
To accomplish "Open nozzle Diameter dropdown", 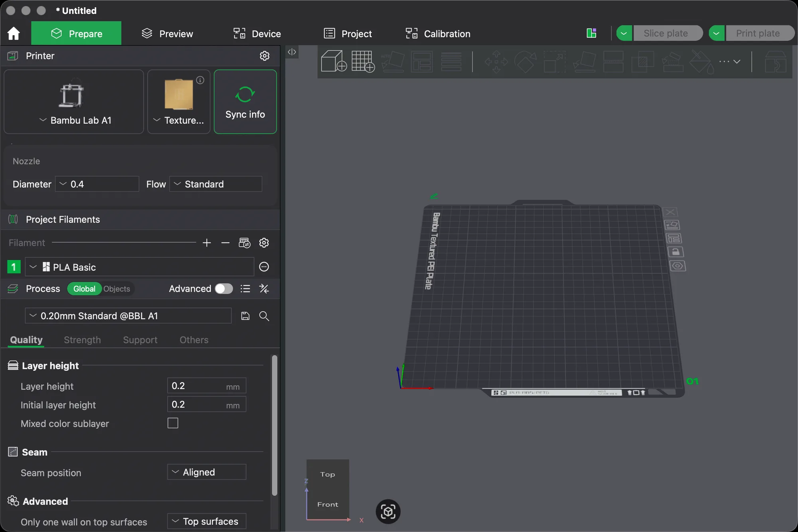I will (x=97, y=184).
